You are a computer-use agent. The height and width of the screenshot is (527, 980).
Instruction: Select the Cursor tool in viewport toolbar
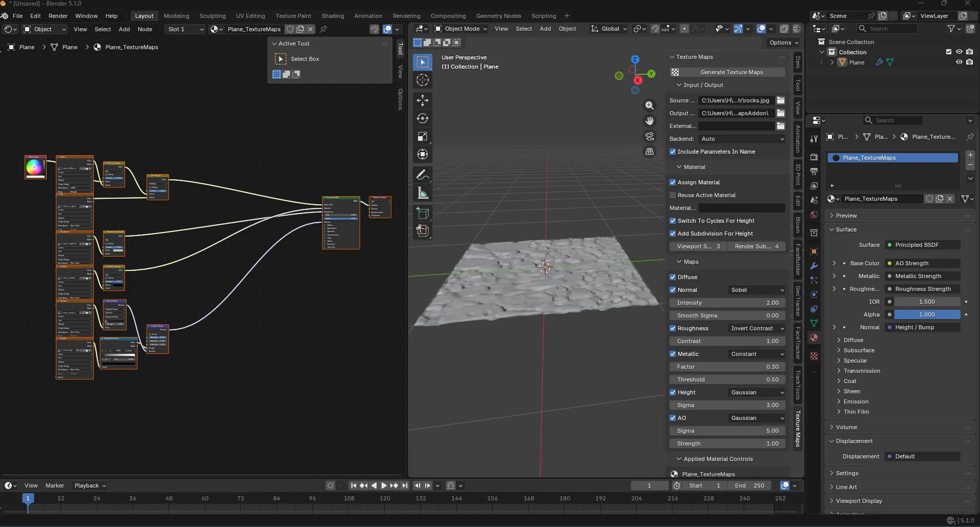point(423,80)
